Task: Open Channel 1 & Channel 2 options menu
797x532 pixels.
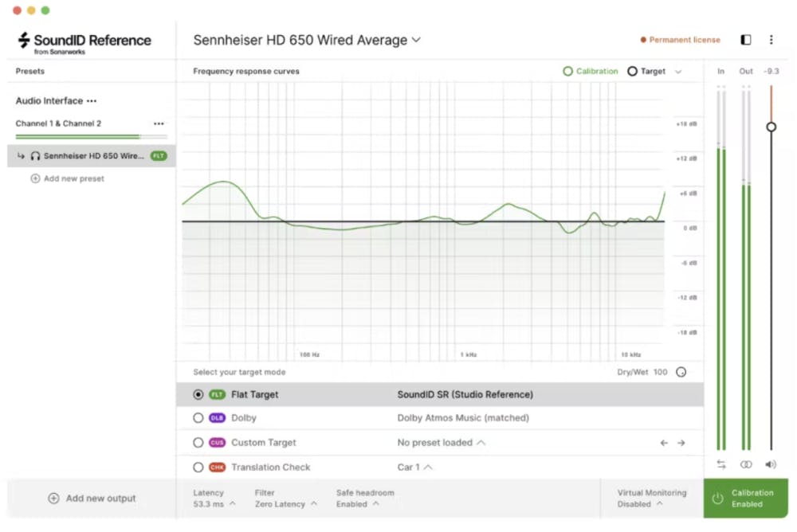Action: click(x=159, y=123)
